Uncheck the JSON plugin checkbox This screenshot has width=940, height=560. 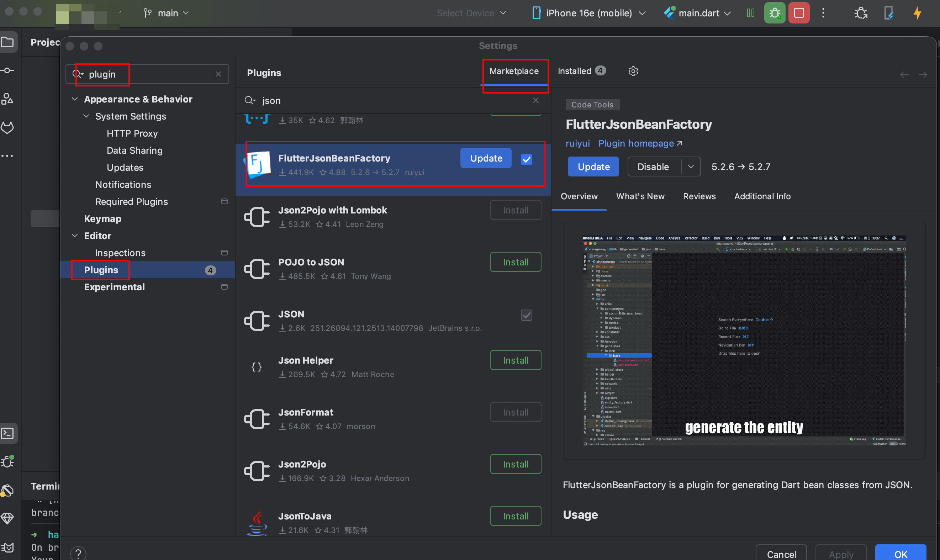point(527,315)
